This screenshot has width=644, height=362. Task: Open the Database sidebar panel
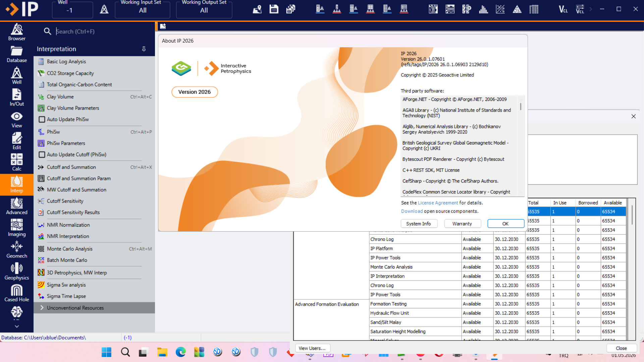click(x=17, y=54)
